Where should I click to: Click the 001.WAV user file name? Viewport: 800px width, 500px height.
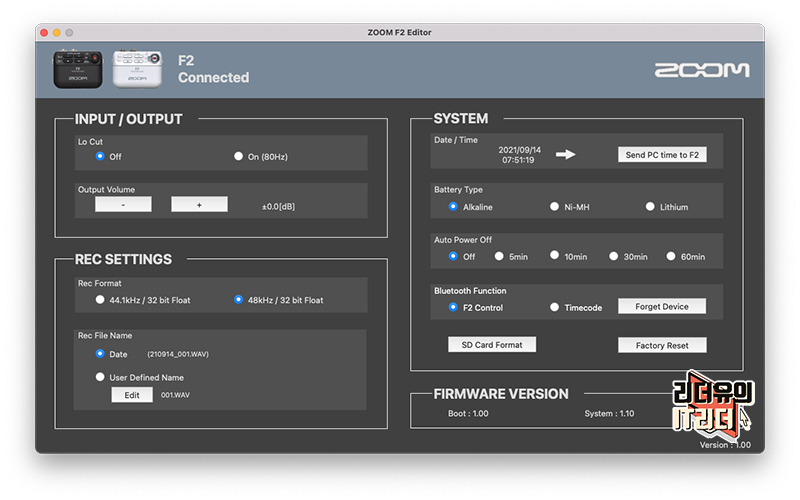(175, 395)
